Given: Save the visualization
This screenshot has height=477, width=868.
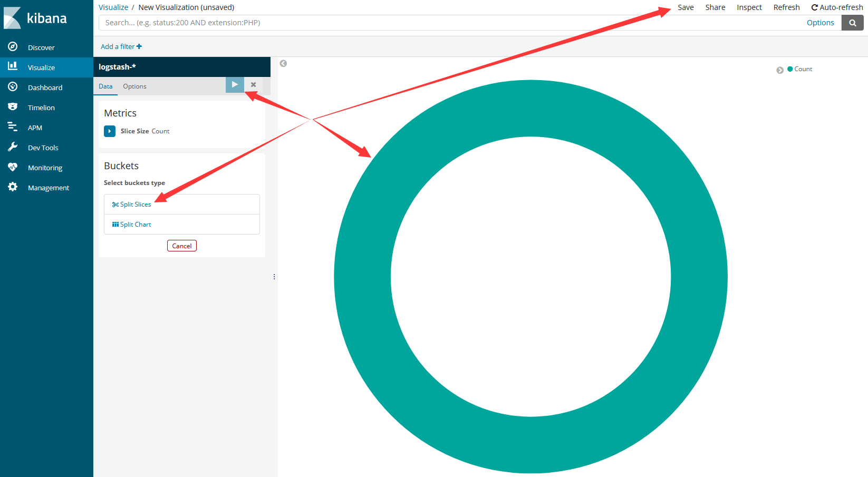Looking at the screenshot, I should point(686,7).
